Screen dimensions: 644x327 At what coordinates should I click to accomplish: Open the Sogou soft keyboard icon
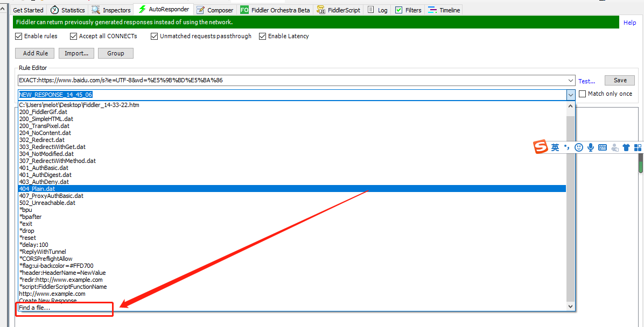[x=603, y=148]
